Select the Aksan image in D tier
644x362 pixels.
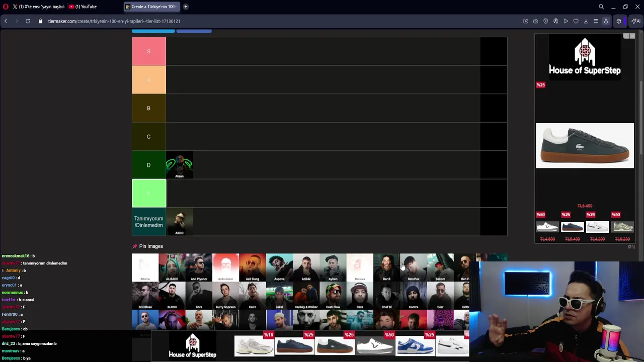tap(180, 165)
